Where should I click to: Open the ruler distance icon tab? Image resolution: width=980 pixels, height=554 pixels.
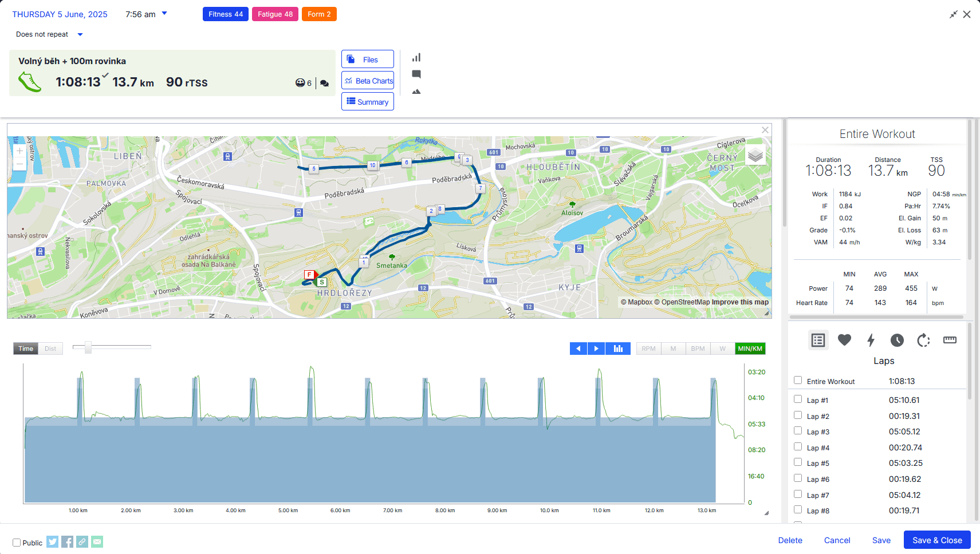pyautogui.click(x=950, y=340)
